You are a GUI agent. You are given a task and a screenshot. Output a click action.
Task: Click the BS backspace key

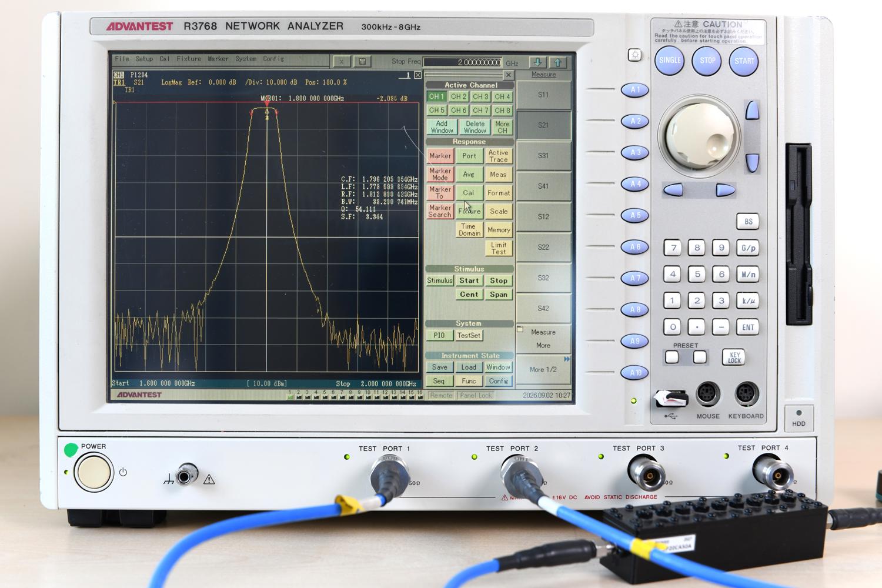(748, 222)
